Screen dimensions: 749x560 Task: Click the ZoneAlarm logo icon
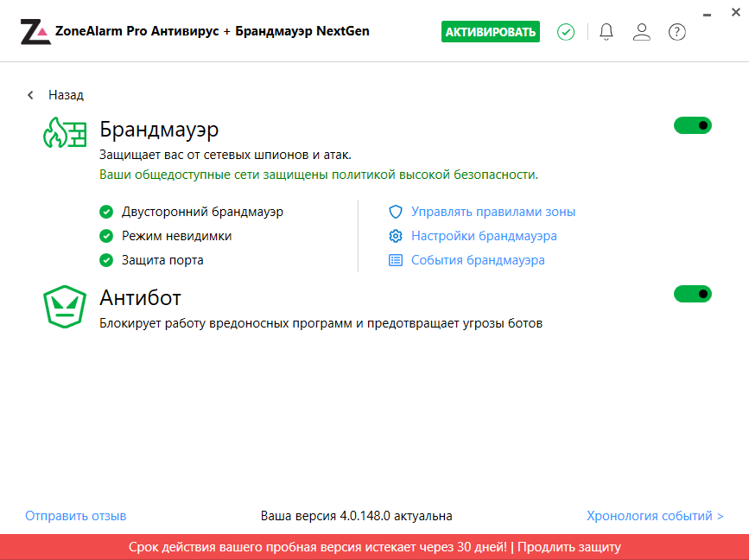coord(35,32)
